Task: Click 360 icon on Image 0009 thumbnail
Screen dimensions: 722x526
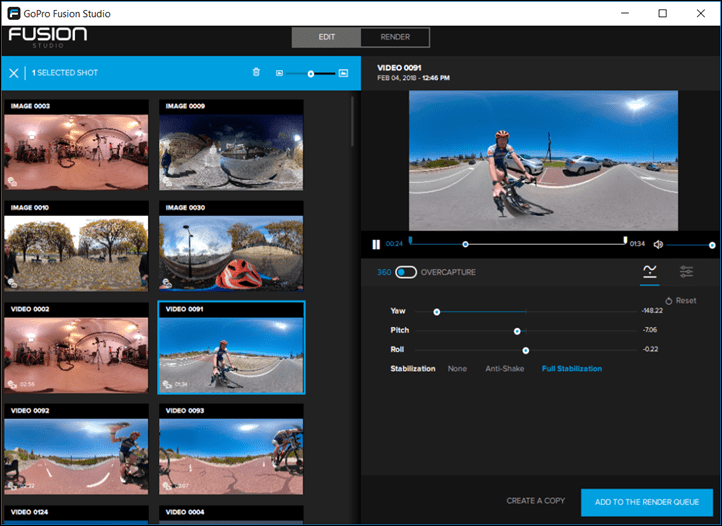Action: (x=167, y=182)
